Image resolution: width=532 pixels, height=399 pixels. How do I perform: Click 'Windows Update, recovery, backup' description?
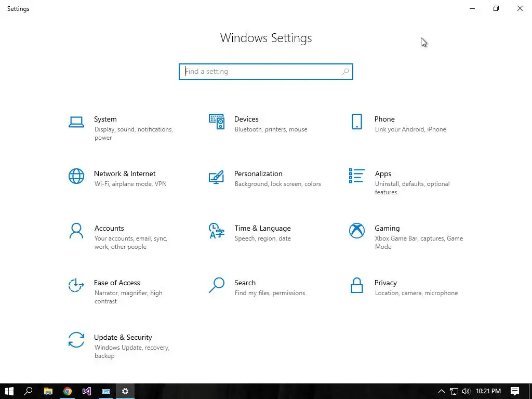pos(131,352)
